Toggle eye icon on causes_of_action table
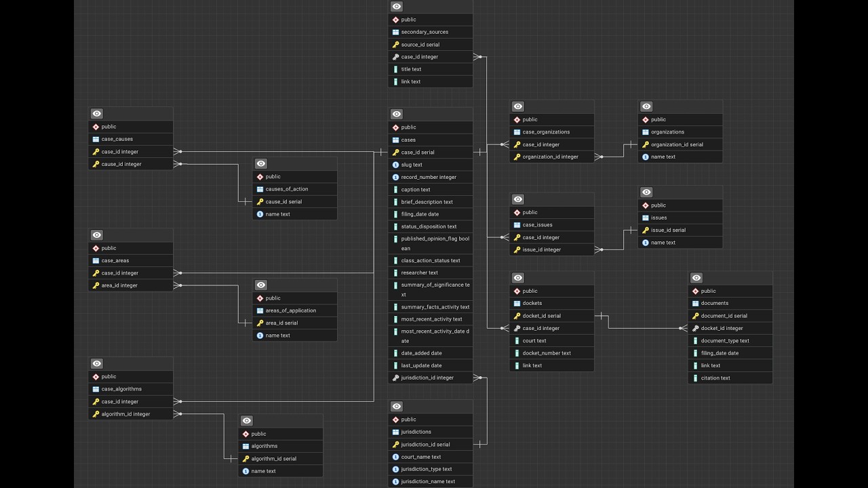Screen dimensions: 868x488 point(261,164)
